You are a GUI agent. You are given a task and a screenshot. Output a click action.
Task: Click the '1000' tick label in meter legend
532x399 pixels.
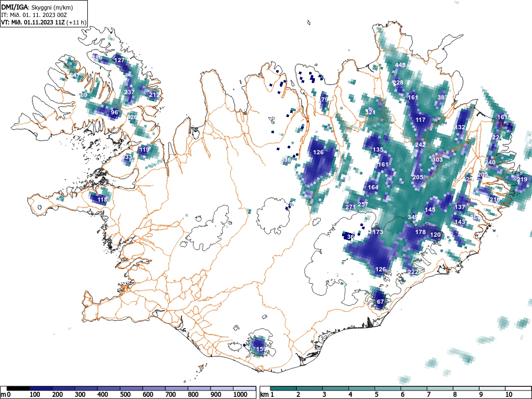point(240,395)
